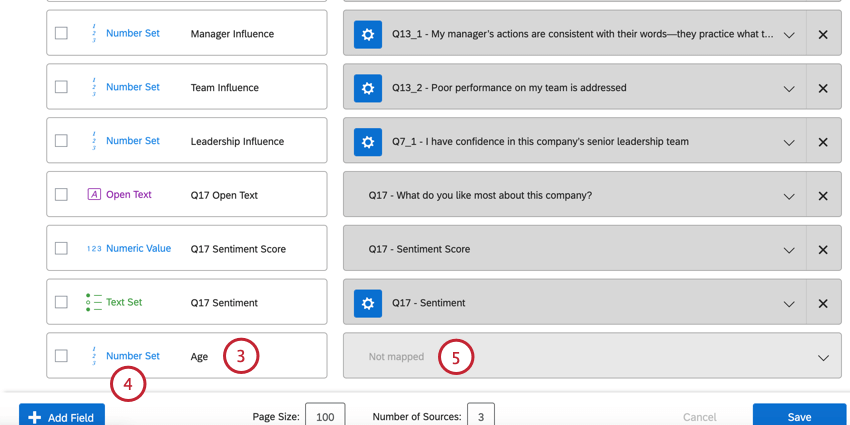Screen dimensions: 850x425
Task: Remove the Q13_1 manager actions mapping
Action: [823, 35]
